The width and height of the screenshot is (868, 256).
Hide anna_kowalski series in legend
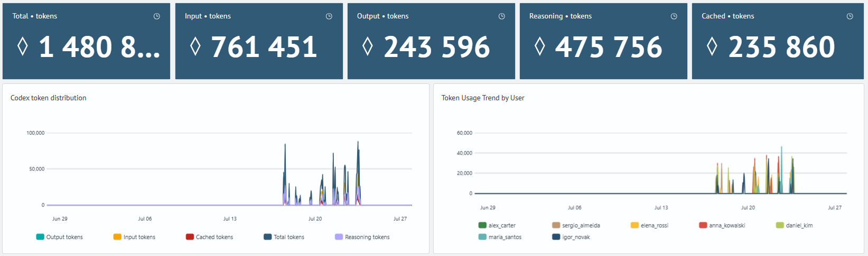(x=722, y=225)
